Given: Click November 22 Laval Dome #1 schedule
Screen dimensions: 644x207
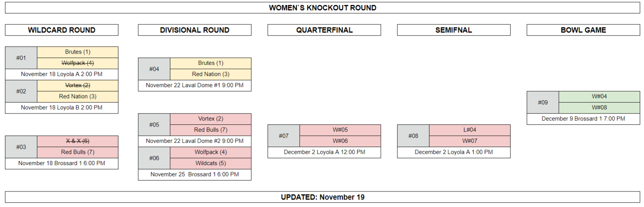Looking at the screenshot, I should point(195,85).
